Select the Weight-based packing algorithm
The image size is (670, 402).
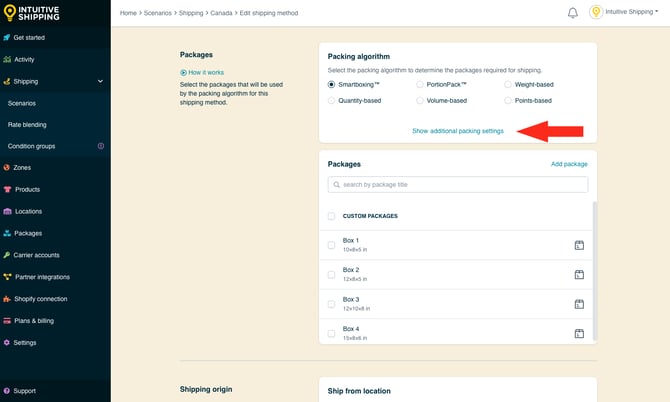[508, 85]
